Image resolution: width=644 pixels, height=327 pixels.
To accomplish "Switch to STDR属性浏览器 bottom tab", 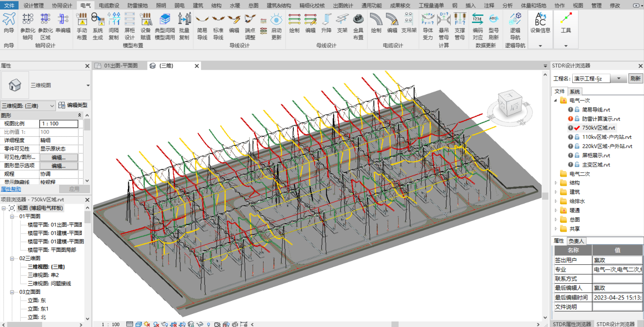I will tap(572, 324).
